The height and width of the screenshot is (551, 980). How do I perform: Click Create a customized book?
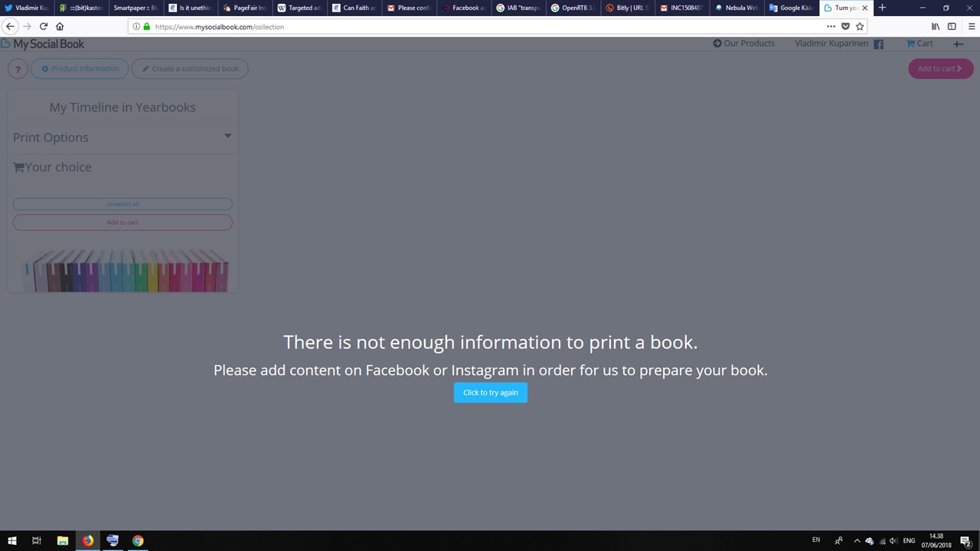pyautogui.click(x=190, y=69)
